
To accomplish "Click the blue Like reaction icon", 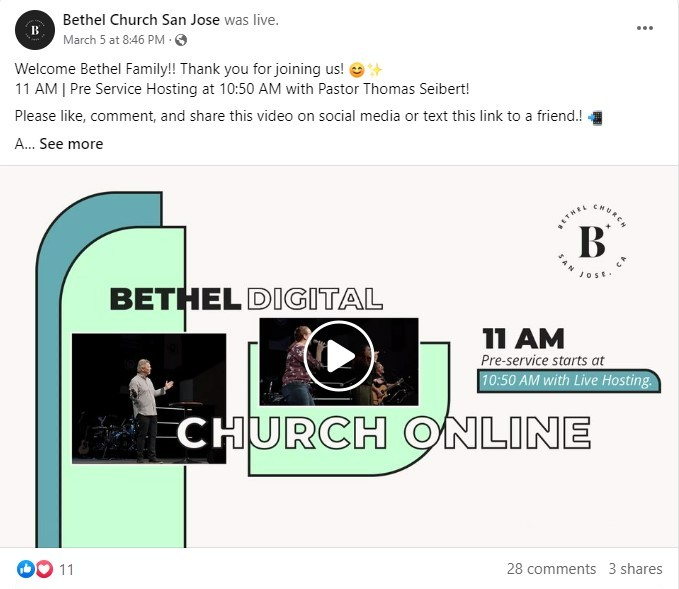I will (x=26, y=569).
